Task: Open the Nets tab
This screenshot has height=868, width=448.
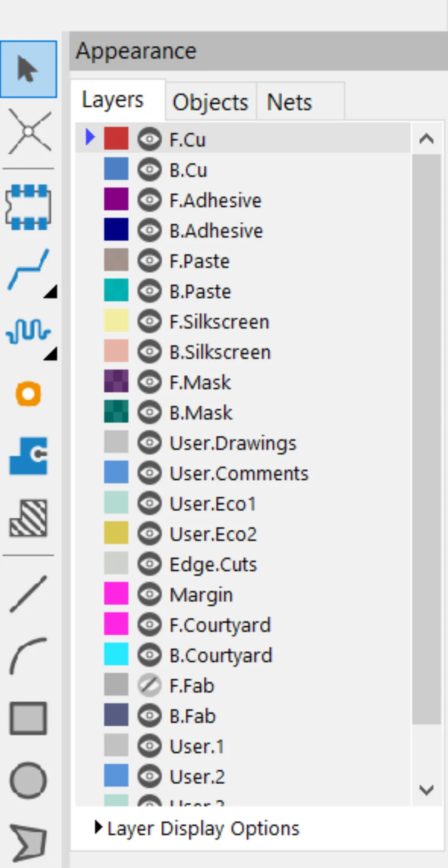Action: click(289, 102)
